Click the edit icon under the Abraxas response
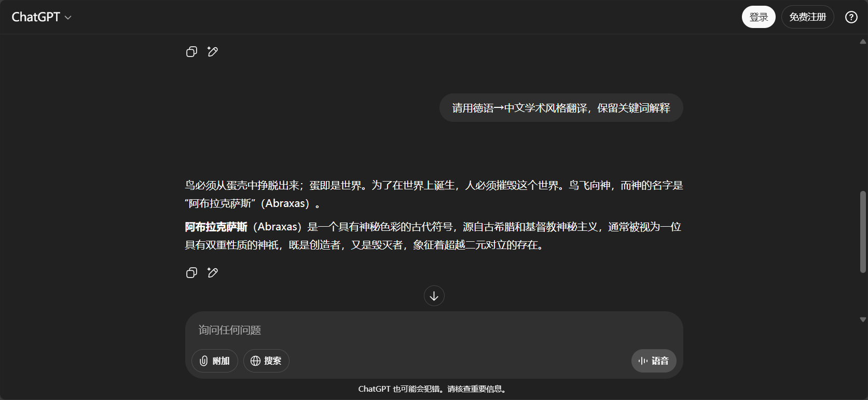Image resolution: width=868 pixels, height=400 pixels. tap(212, 273)
